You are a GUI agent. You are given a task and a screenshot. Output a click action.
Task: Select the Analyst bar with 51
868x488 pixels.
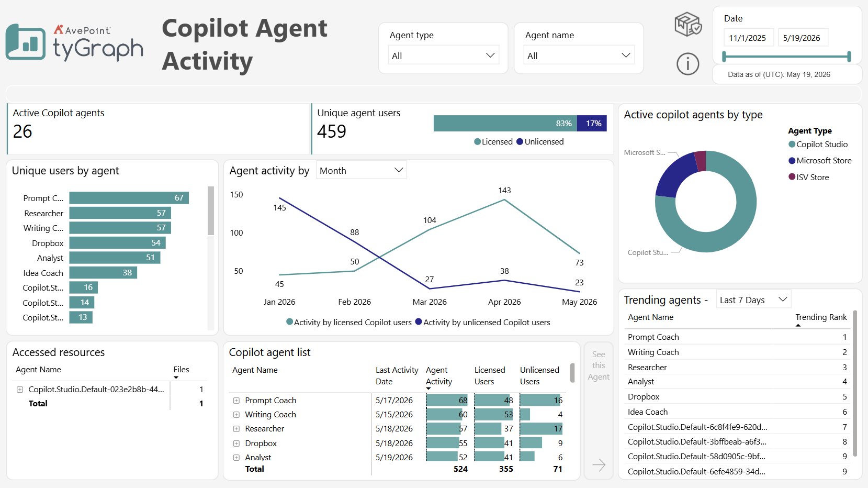(115, 258)
